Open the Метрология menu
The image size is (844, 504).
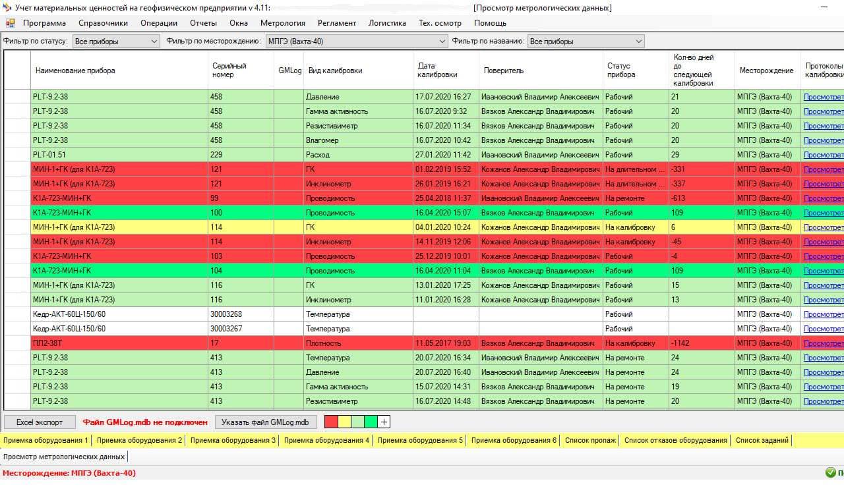[x=283, y=23]
